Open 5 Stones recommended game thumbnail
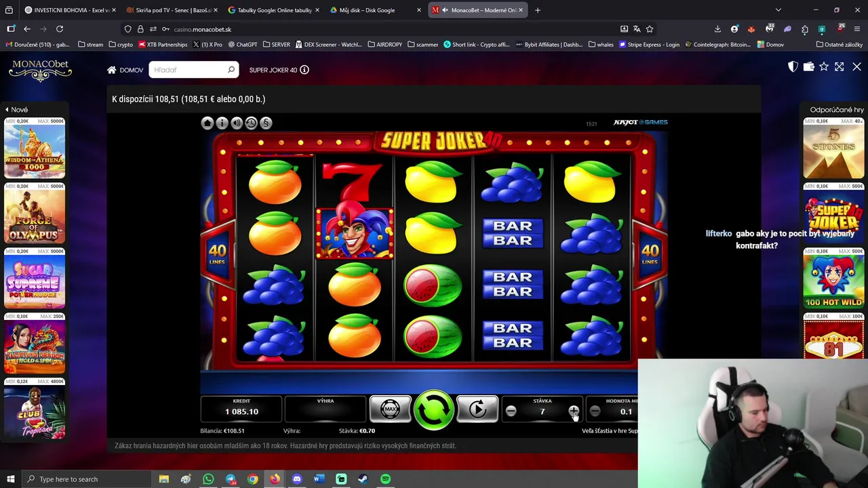 coord(833,148)
